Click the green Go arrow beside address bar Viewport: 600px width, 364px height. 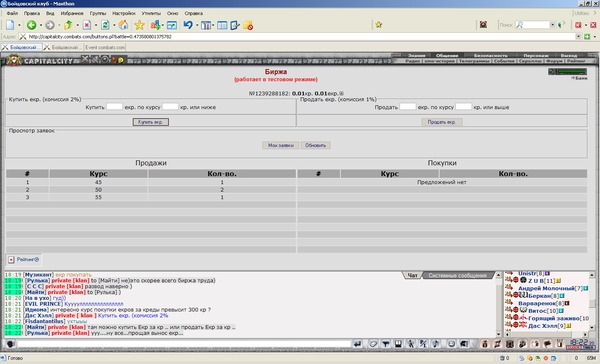(587, 37)
